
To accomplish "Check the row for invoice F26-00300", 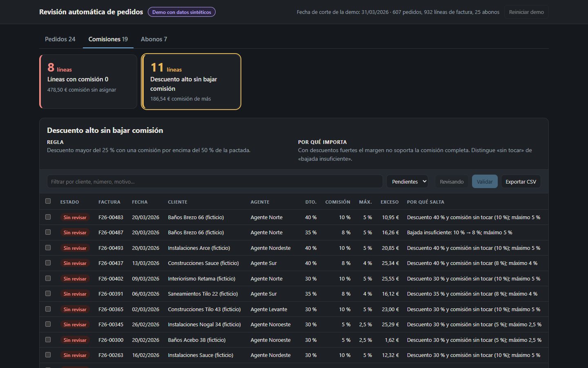I will (x=48, y=340).
